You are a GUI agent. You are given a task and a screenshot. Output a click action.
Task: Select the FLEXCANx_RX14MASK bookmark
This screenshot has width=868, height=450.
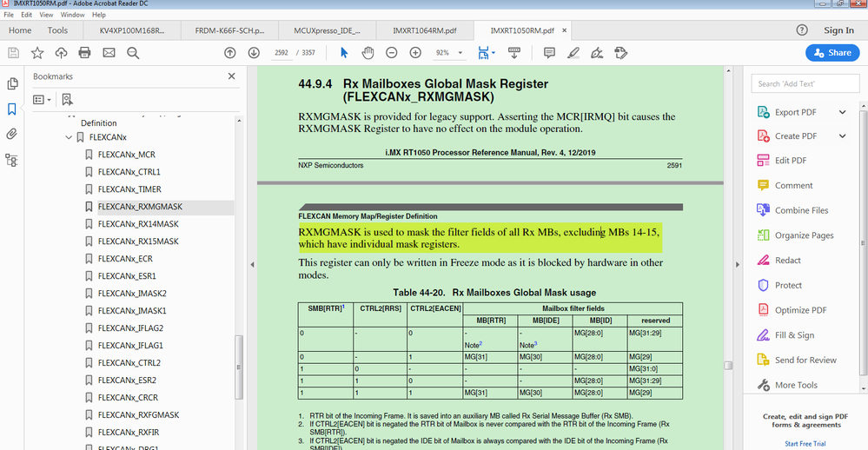coord(138,224)
